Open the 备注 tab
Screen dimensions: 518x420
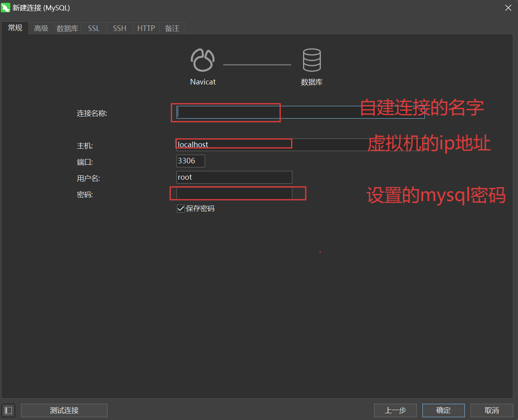click(172, 28)
